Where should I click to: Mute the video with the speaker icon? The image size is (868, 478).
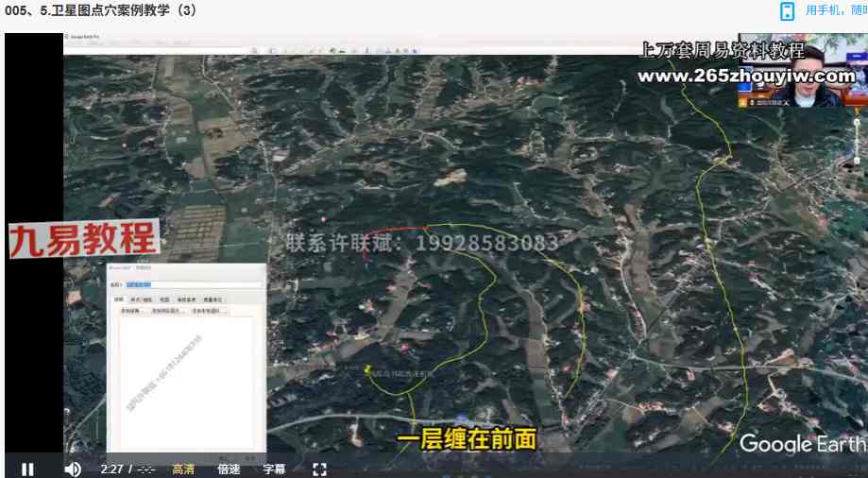coord(72,469)
